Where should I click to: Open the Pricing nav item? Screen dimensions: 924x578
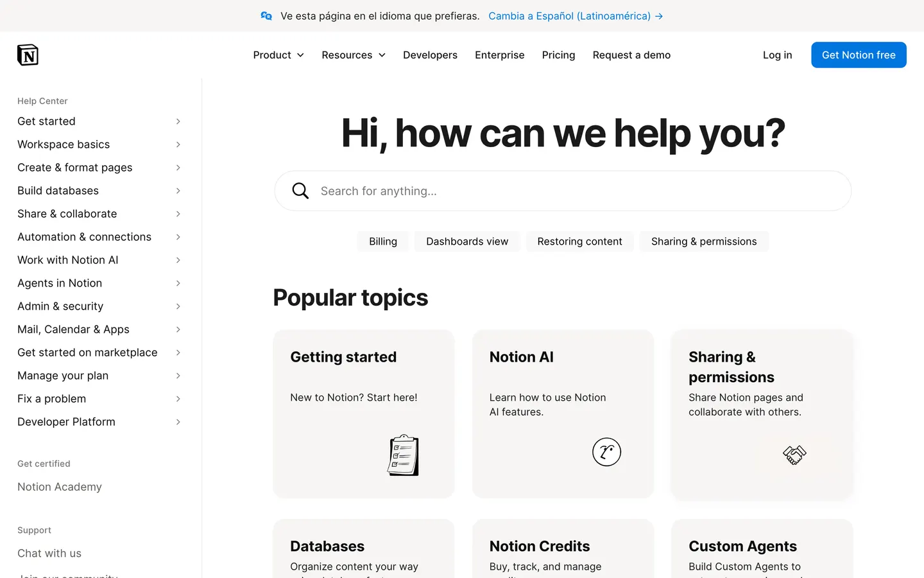[558, 55]
